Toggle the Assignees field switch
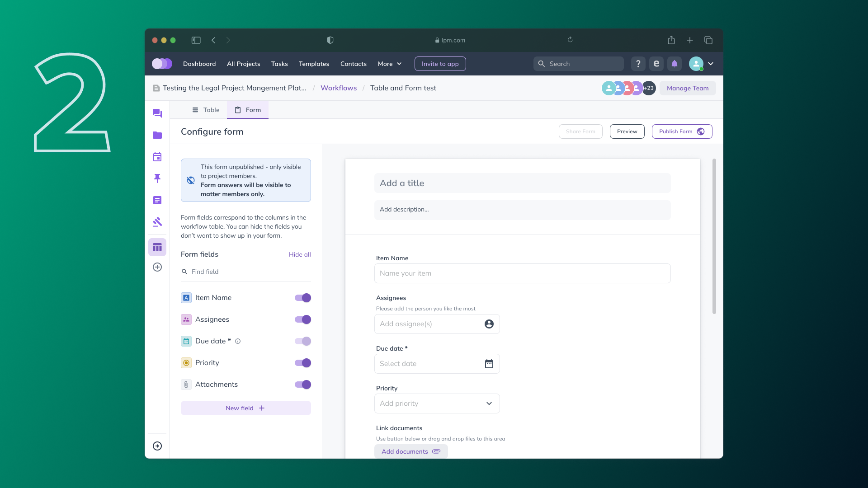Viewport: 868px width, 488px height. tap(303, 319)
